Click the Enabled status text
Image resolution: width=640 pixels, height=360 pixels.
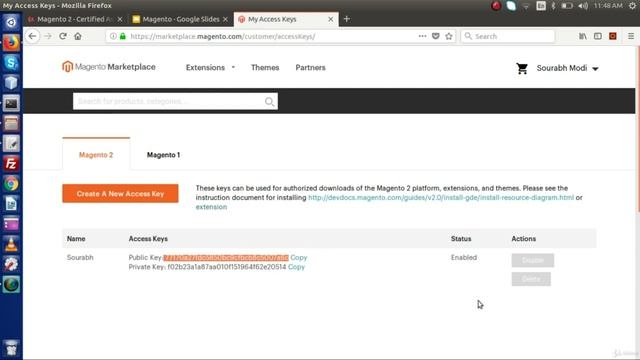[x=464, y=258]
